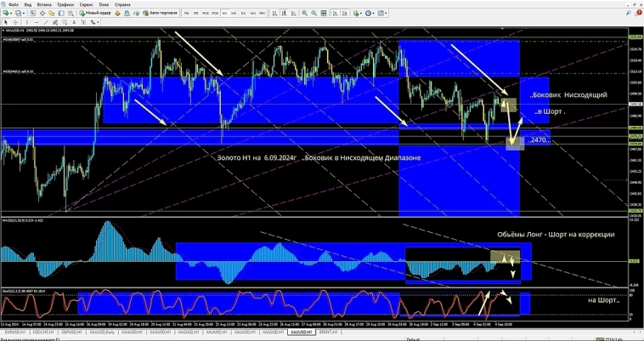Toggle chart shift
The image size is (644, 341).
tap(345, 13)
